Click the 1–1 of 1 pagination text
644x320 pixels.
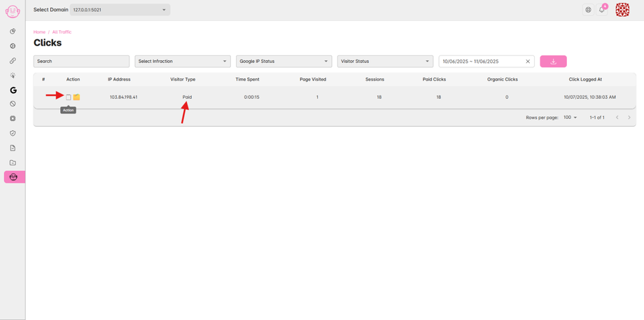pos(597,118)
